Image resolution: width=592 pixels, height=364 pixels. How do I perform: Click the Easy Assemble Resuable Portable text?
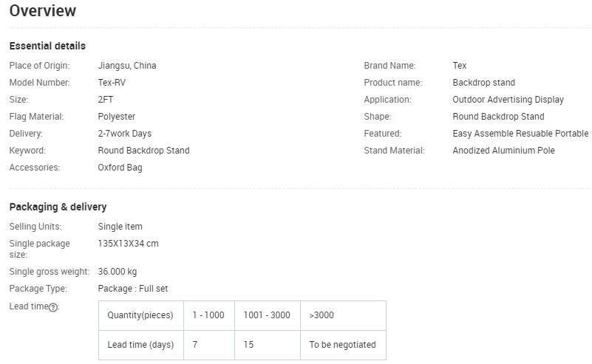520,134
